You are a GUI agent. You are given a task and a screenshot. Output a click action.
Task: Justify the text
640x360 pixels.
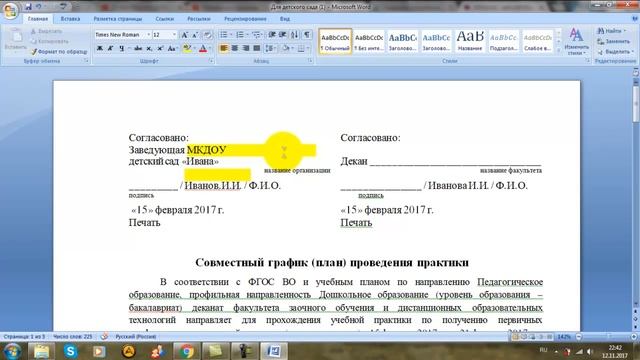pos(257,49)
